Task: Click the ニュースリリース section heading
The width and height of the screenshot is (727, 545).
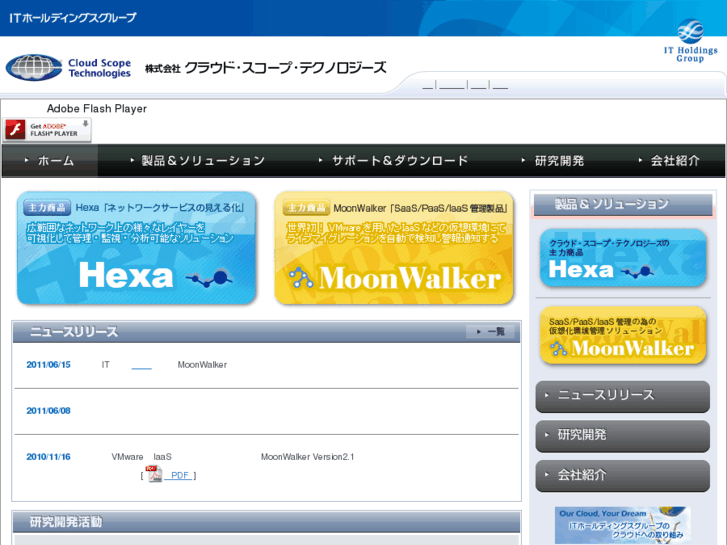Action: pyautogui.click(x=74, y=332)
